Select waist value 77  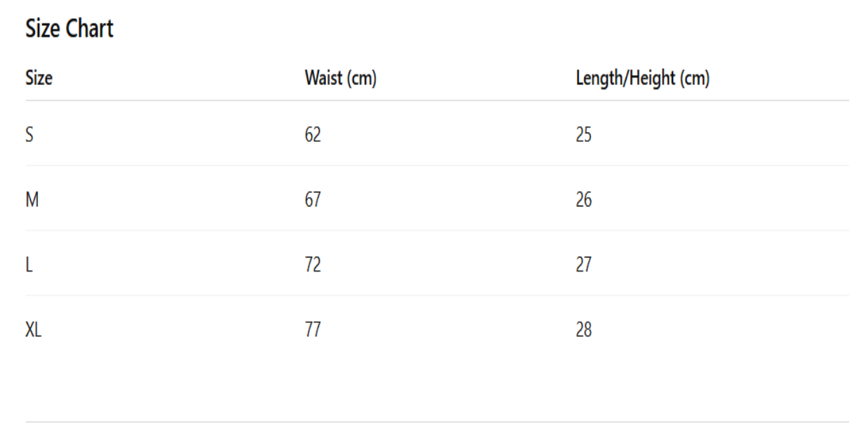(313, 330)
